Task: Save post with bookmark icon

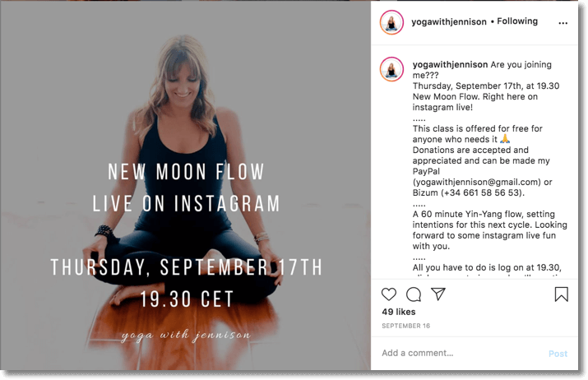Action: click(x=561, y=294)
